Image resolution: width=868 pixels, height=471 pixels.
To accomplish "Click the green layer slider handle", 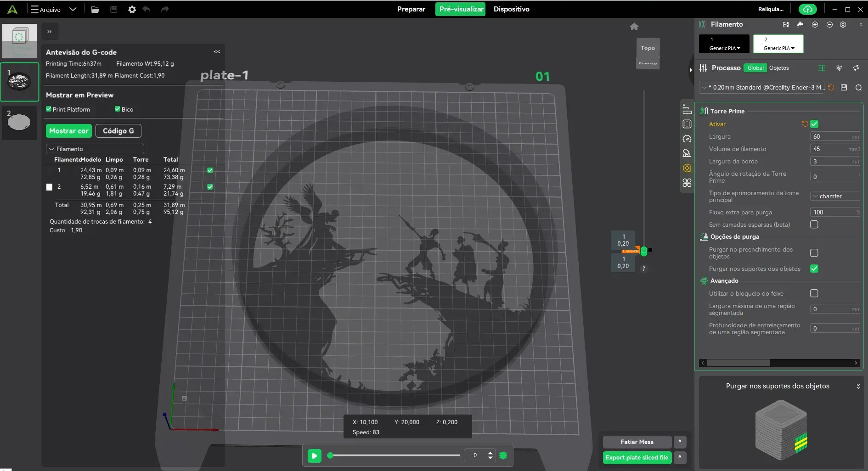I will point(644,251).
